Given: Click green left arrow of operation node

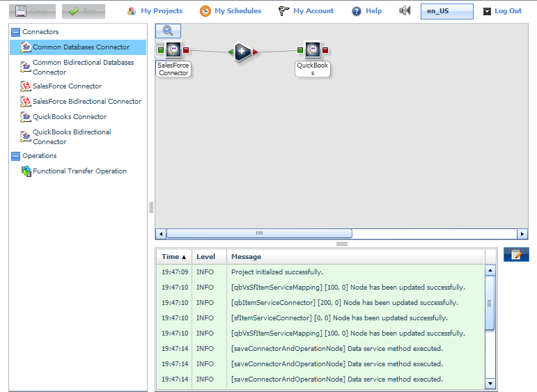Looking at the screenshot, I should pyautogui.click(x=230, y=52).
